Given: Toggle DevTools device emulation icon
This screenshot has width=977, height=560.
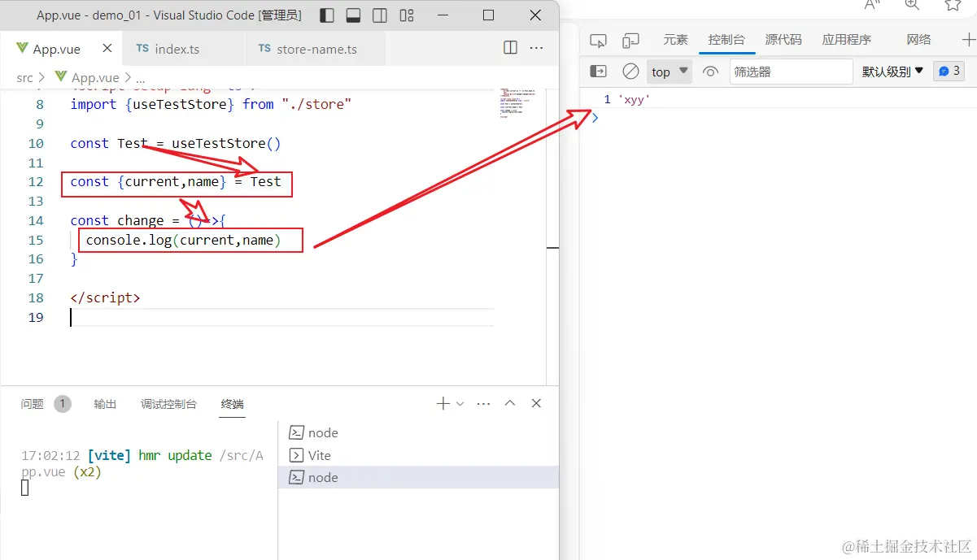Looking at the screenshot, I should [x=630, y=40].
